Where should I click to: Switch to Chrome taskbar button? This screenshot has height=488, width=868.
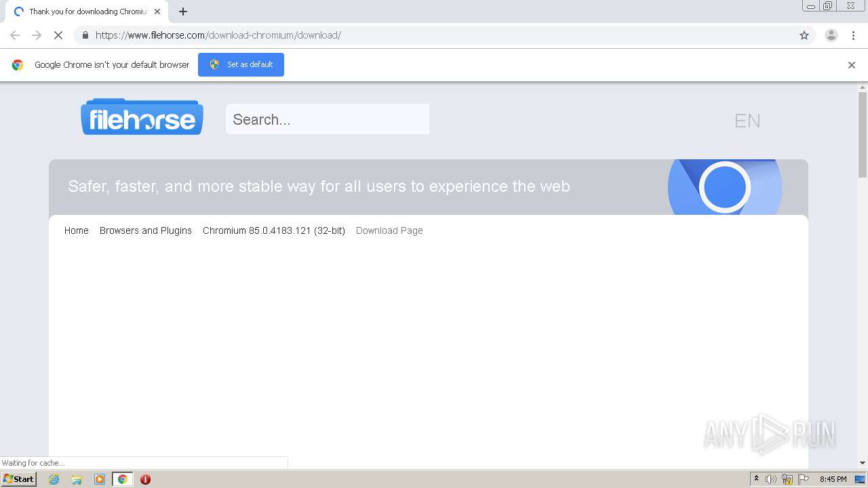point(122,479)
